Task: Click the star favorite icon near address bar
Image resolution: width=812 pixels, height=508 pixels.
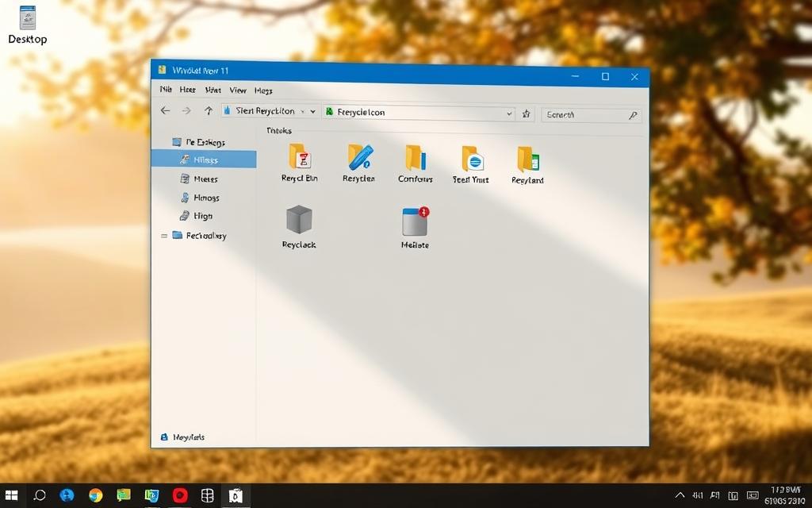Action: (x=527, y=114)
